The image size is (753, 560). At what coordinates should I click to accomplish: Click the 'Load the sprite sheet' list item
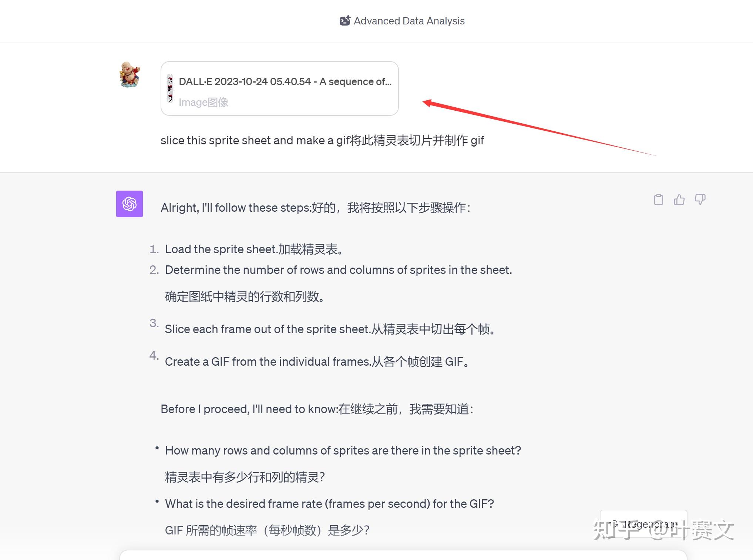pyautogui.click(x=254, y=249)
